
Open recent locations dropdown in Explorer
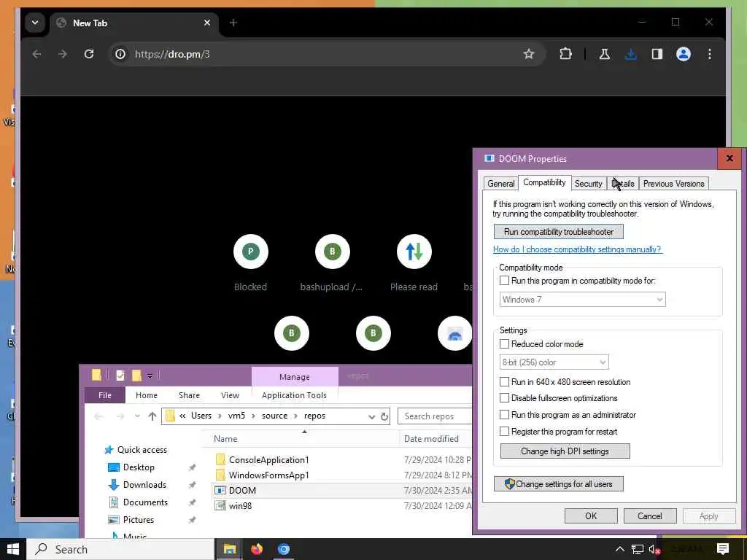(137, 416)
